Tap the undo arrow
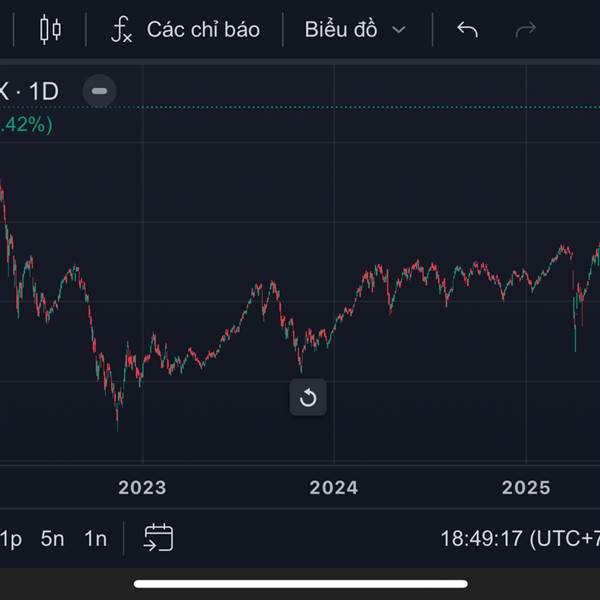600x600 pixels. tap(467, 30)
